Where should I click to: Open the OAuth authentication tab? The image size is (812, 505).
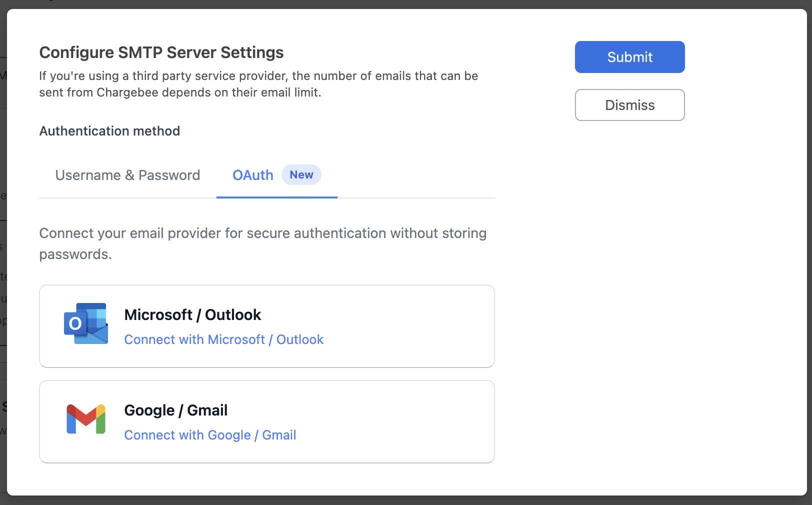[252, 175]
